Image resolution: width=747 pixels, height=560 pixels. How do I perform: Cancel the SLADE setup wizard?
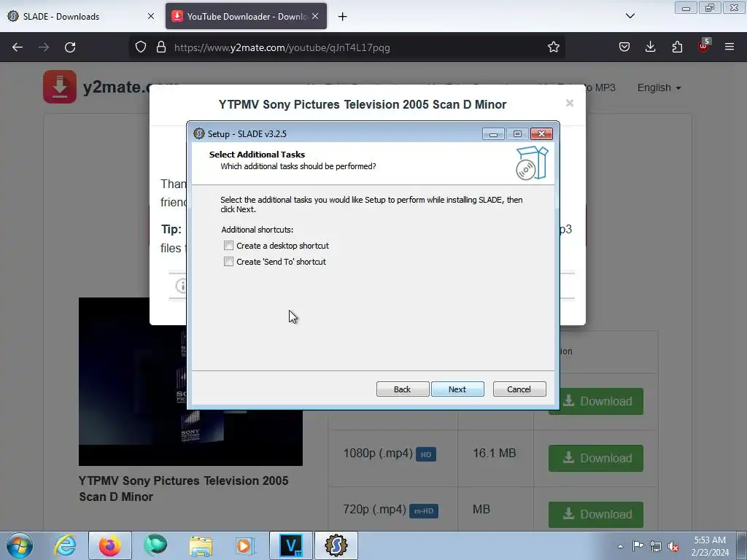pos(519,389)
